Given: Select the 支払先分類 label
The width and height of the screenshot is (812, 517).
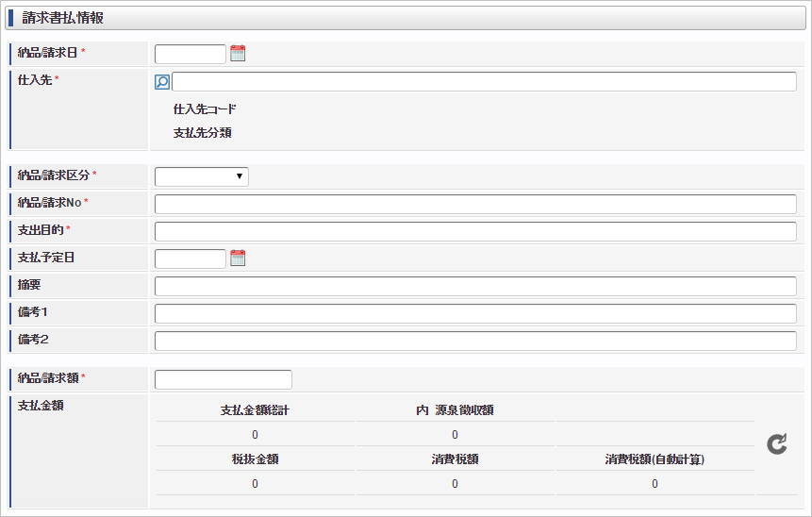Looking at the screenshot, I should pos(202,133).
